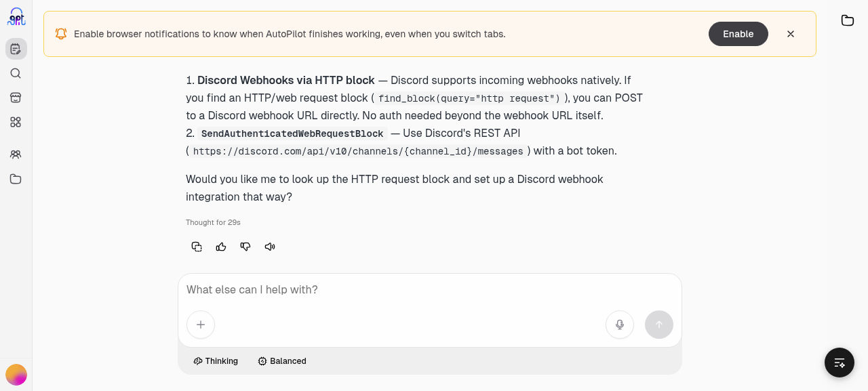The height and width of the screenshot is (391, 868).
Task: Click the find_block(query="http request") code snippet
Action: [x=469, y=98]
